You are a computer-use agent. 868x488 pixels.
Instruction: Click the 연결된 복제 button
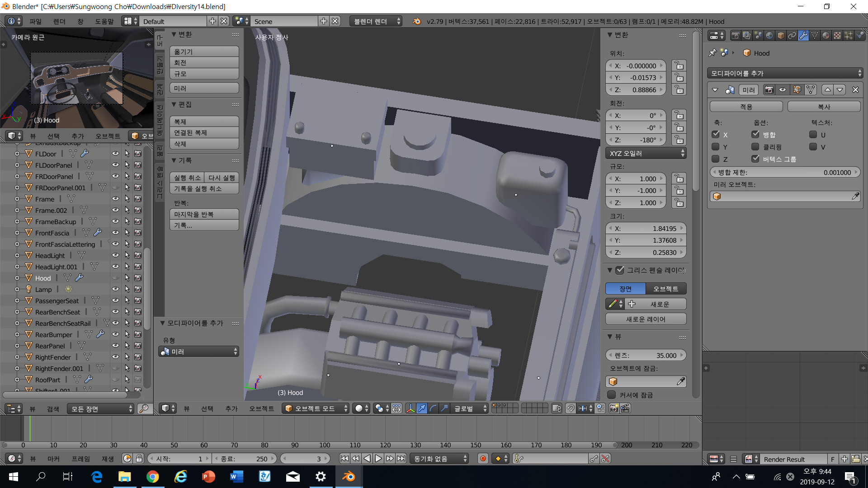(204, 133)
